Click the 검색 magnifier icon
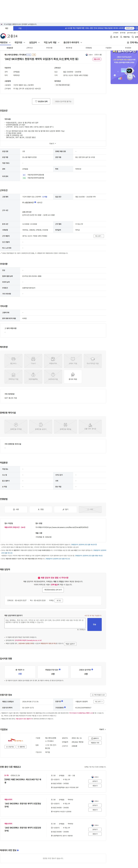Viewport: 138px width, 868px height. pyautogui.click(x=133, y=37)
